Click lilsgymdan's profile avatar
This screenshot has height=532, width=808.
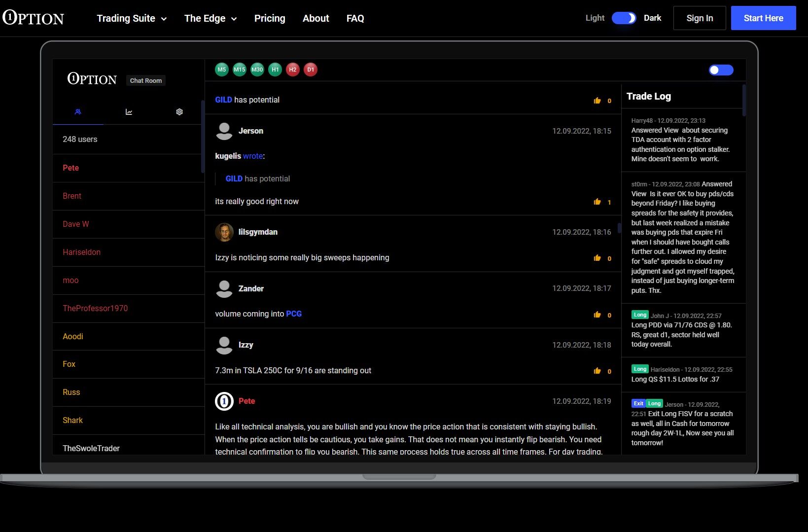[224, 232]
